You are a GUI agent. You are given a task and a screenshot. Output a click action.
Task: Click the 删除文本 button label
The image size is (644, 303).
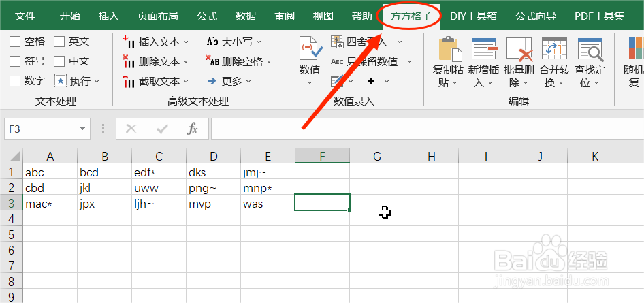159,61
